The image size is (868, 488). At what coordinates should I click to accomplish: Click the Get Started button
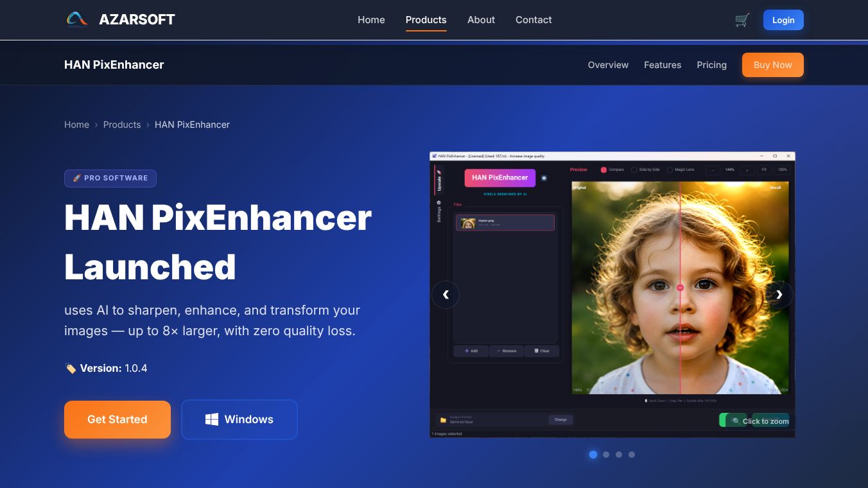117,419
